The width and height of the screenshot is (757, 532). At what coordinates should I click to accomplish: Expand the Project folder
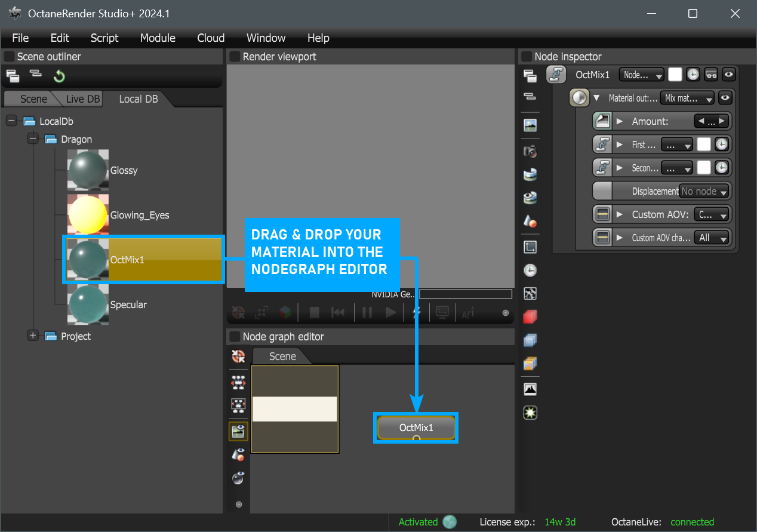pyautogui.click(x=33, y=336)
